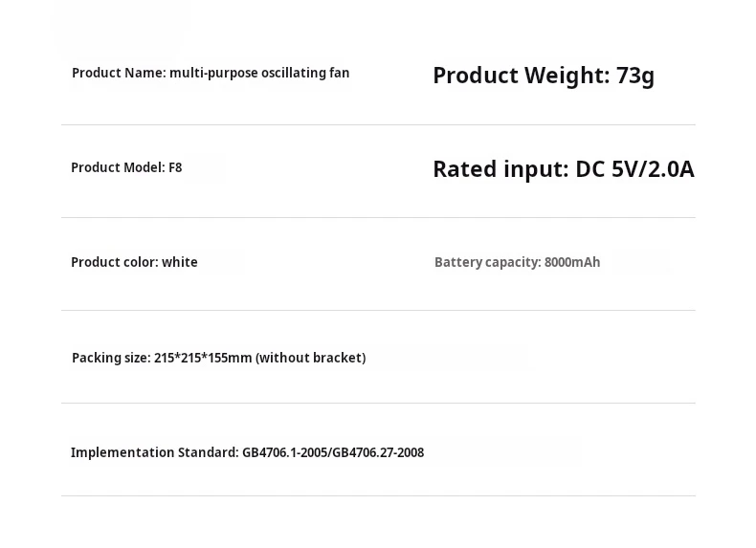Screen dimensions: 756x548
Task: Click the '8000mAh' capacity value
Action: coord(572,262)
